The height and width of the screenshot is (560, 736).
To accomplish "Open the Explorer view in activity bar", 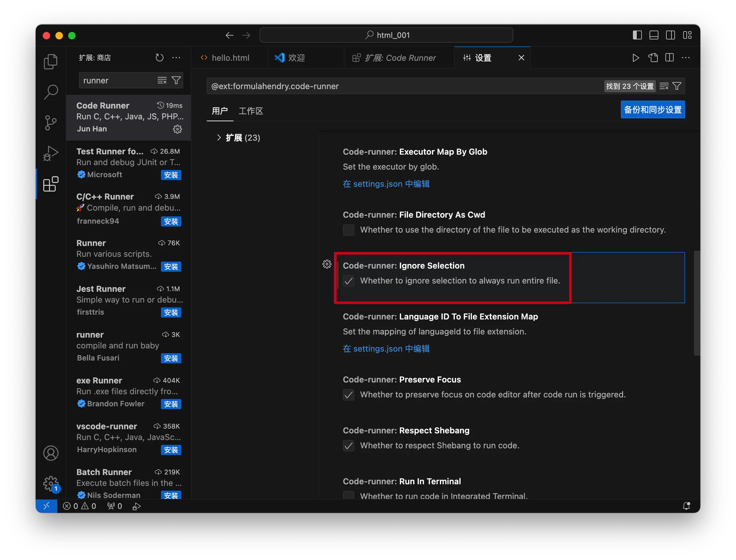I will pos(51,61).
